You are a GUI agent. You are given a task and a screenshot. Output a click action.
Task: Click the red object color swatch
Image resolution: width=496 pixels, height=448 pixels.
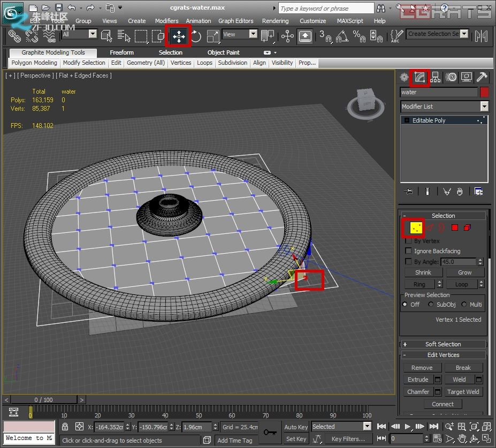484,92
